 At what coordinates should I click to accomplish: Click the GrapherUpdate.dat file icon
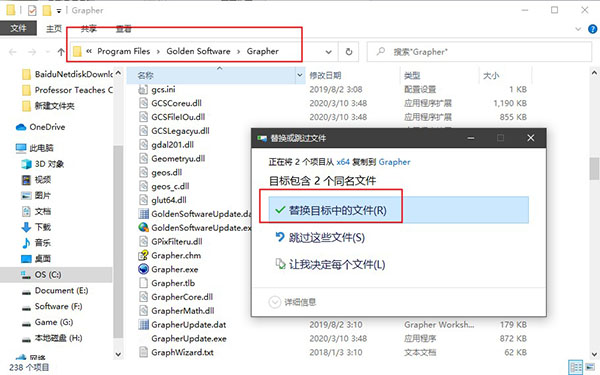click(143, 324)
